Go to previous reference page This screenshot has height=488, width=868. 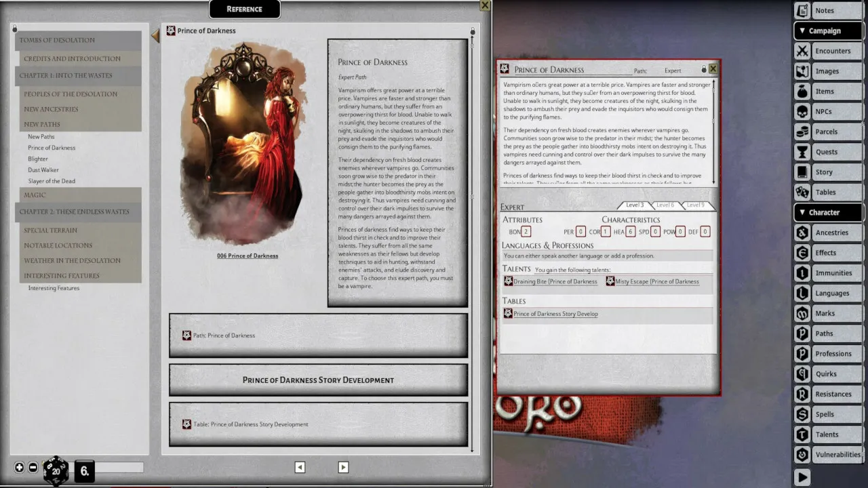click(300, 467)
